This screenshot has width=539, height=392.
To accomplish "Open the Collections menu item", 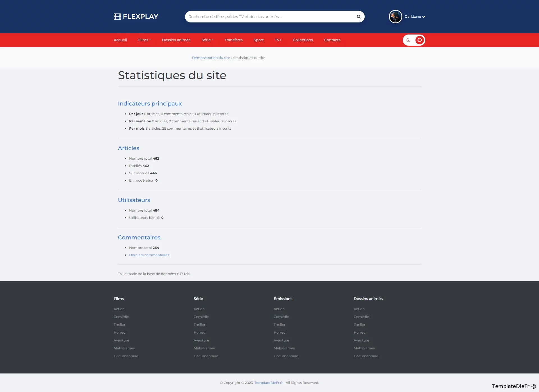I will coord(303,40).
